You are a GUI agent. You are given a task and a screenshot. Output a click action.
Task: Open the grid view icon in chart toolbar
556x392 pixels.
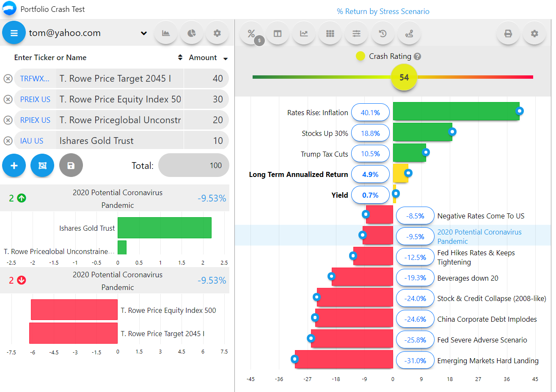click(x=330, y=33)
